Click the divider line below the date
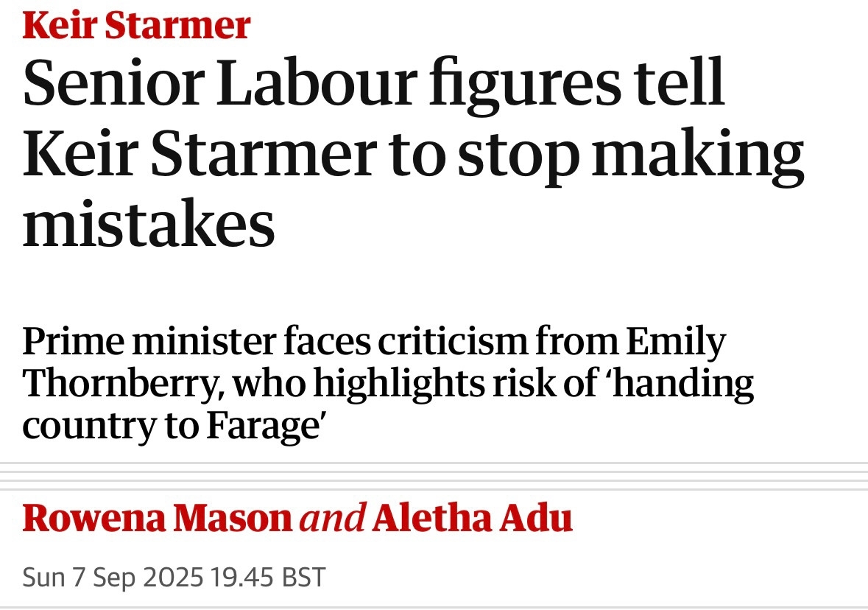The image size is (868, 610). (434, 607)
